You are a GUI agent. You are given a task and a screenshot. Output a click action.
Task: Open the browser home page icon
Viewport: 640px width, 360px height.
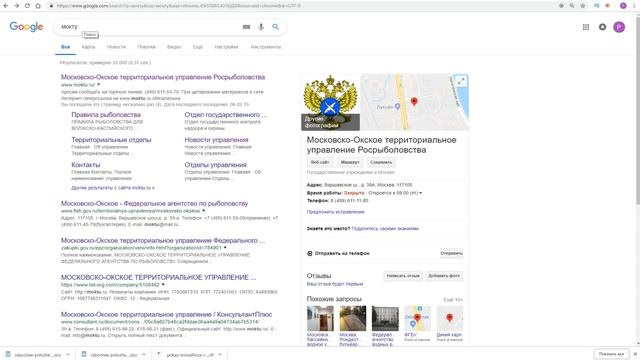click(38, 6)
